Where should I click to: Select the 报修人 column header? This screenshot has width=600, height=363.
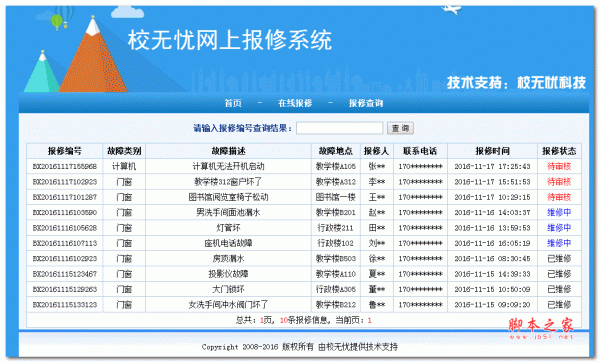(x=377, y=151)
